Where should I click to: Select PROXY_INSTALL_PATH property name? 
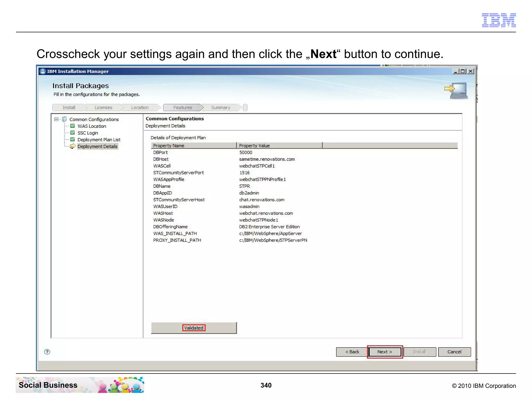coord(177,240)
